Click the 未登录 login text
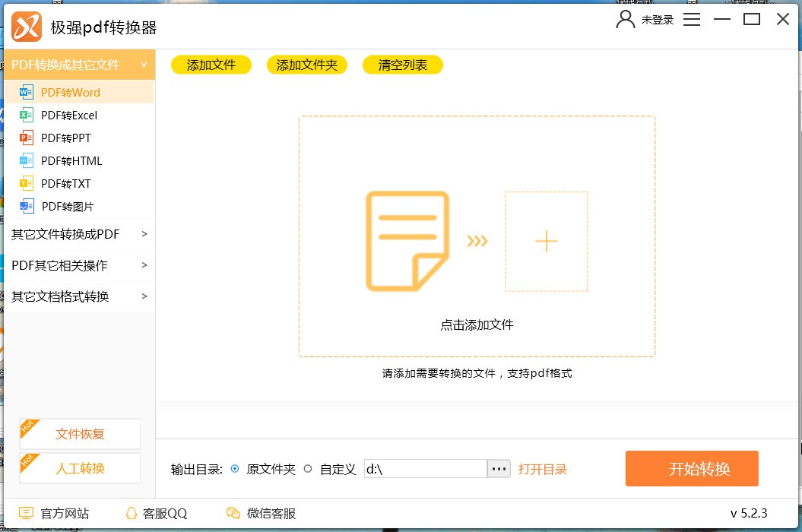This screenshot has height=532, width=802. [658, 20]
